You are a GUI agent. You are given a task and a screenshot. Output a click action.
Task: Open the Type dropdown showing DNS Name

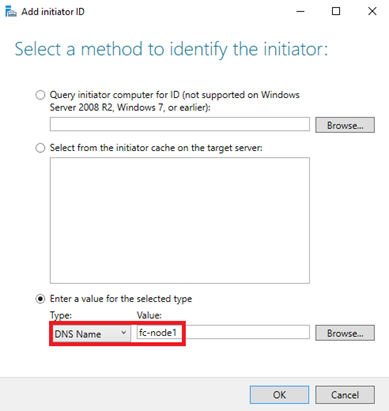pos(90,334)
